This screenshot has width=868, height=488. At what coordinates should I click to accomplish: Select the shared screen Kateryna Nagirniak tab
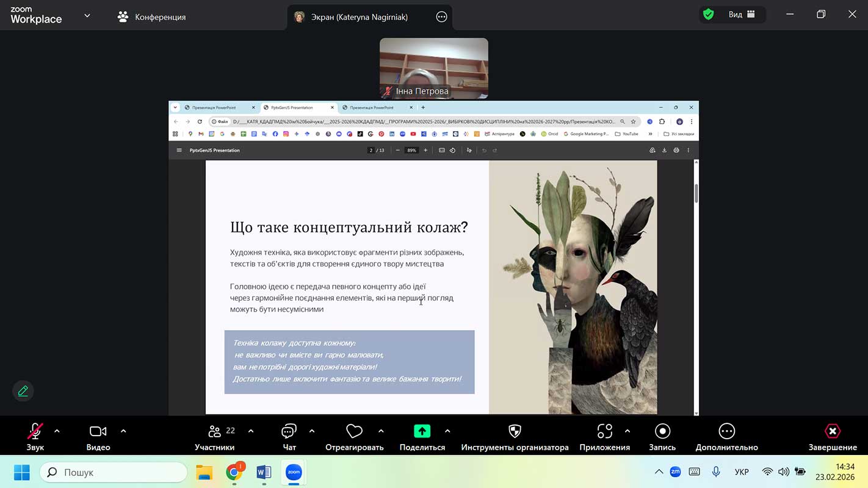click(360, 17)
